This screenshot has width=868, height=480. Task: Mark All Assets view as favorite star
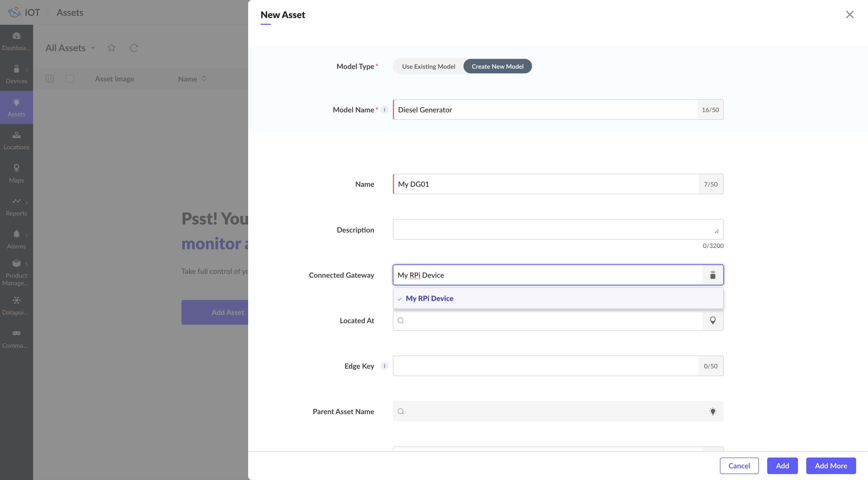tap(111, 48)
